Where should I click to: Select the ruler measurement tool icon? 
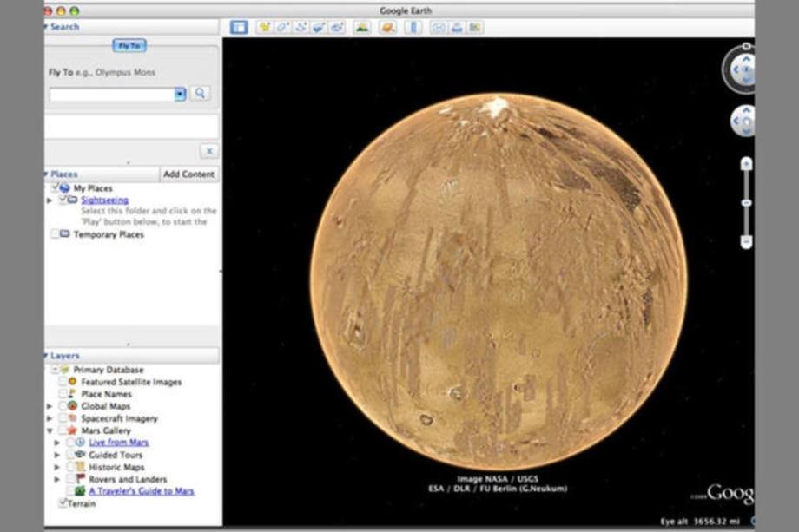click(x=413, y=28)
